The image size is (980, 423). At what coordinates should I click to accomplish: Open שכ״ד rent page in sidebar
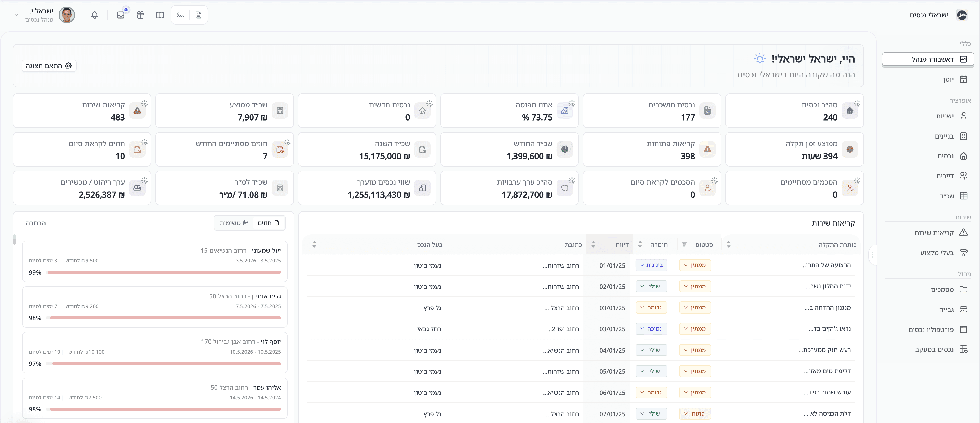tap(928, 196)
